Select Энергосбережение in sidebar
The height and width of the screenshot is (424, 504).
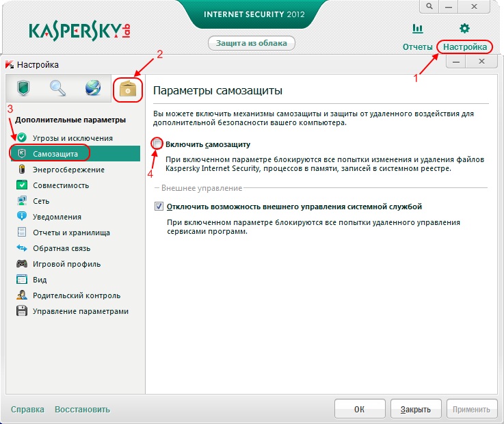click(68, 170)
